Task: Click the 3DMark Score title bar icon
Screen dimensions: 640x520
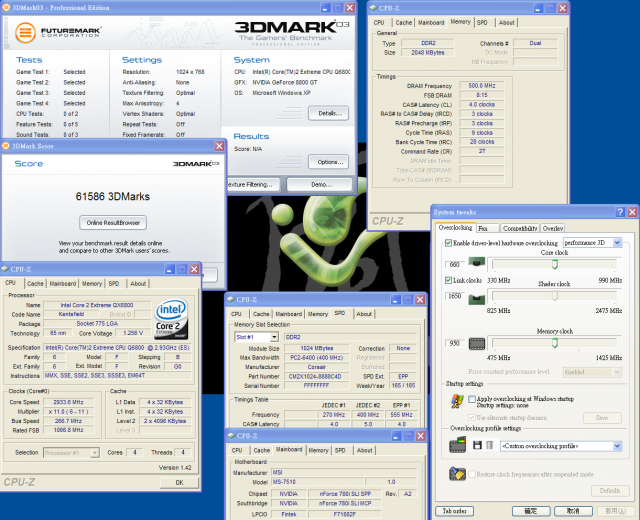Action: point(6,146)
